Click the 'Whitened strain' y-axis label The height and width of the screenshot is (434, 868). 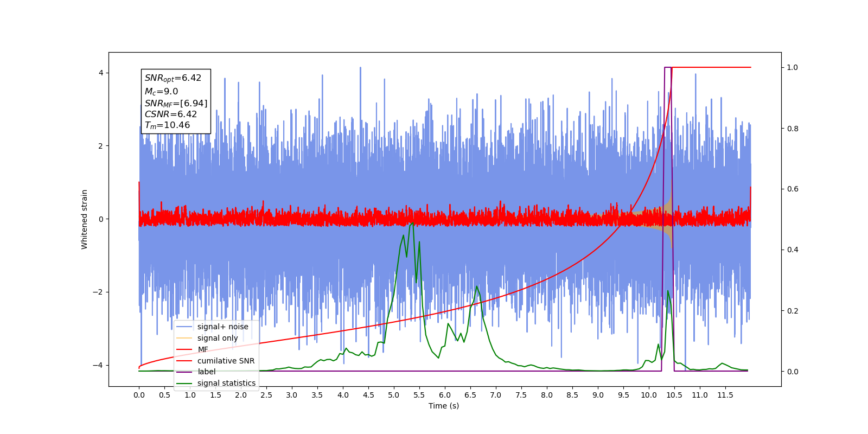pos(84,219)
